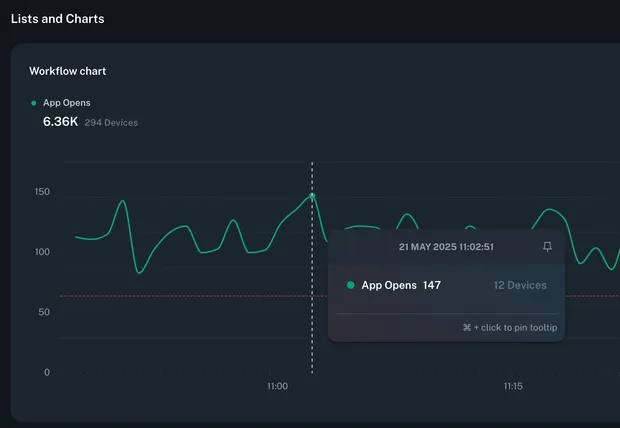Click the '⌘ + click to pin tooltip' hint

pyautogui.click(x=510, y=328)
